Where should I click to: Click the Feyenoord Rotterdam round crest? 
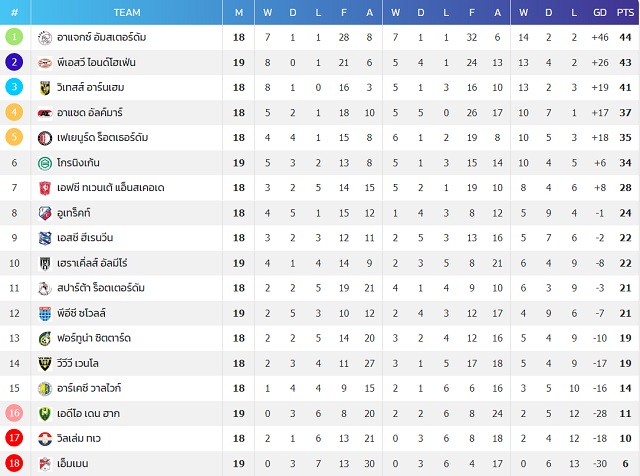click(x=44, y=138)
